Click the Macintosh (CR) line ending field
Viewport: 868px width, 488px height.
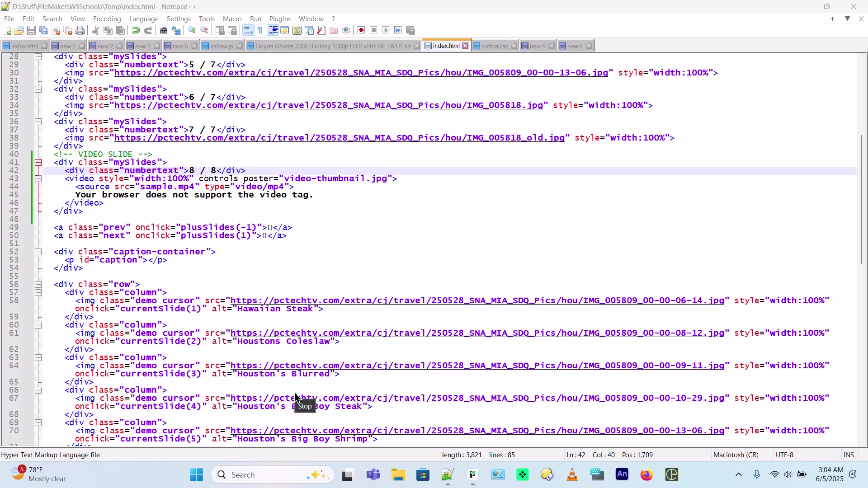tap(736, 455)
